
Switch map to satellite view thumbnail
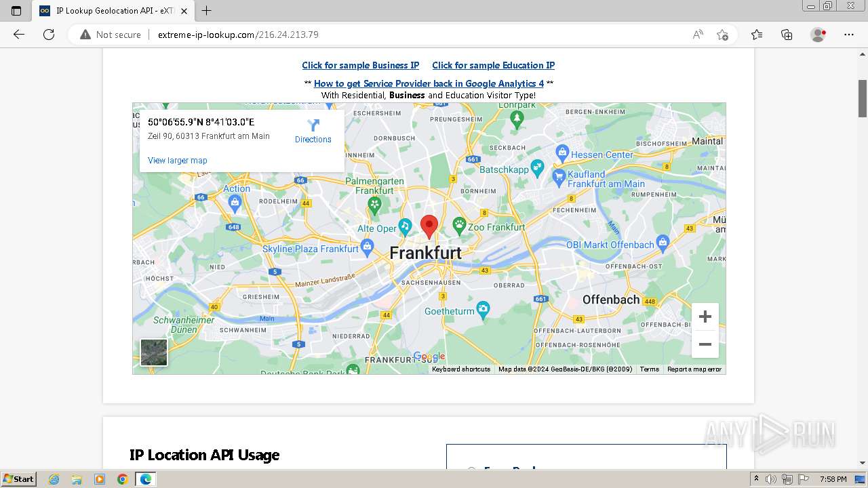(154, 352)
